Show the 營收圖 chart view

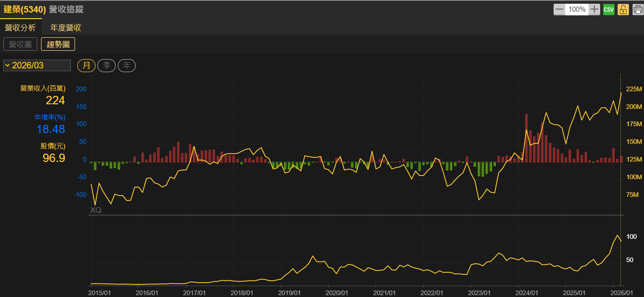tap(20, 44)
